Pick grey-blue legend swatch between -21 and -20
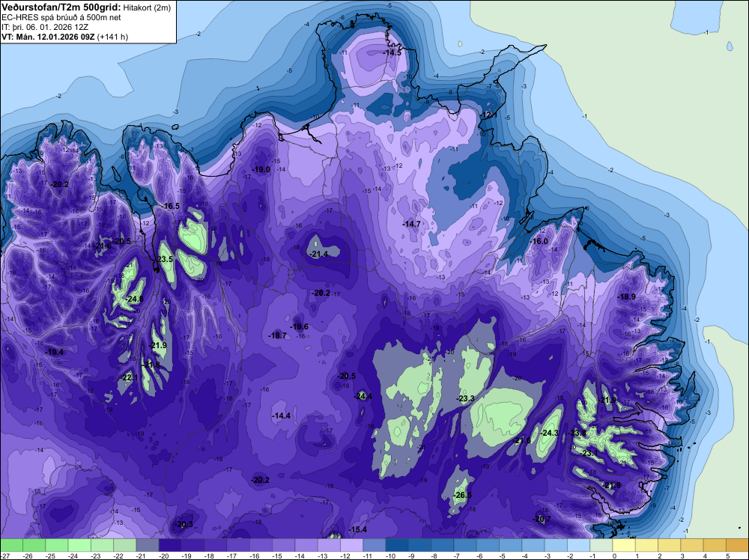Image resolution: width=749 pixels, height=560 pixels. pyautogui.click(x=148, y=545)
